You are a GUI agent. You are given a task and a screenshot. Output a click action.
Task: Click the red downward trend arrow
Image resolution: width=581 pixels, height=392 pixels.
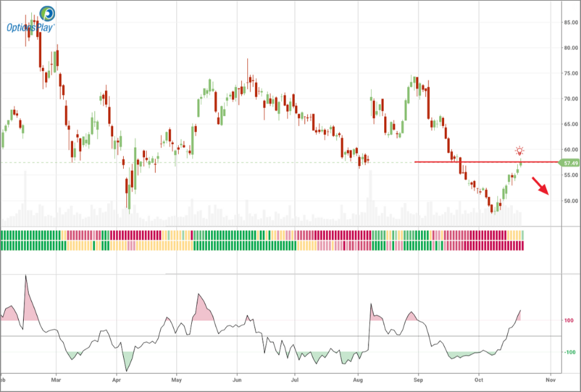(540, 186)
